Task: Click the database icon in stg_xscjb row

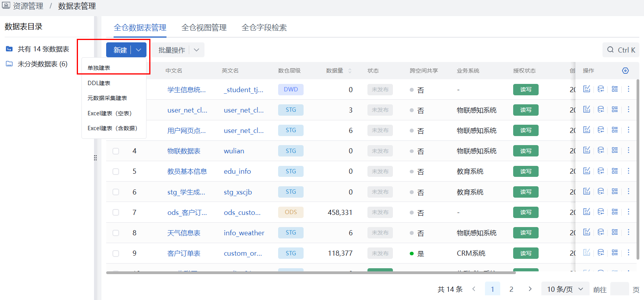Action: [601, 191]
